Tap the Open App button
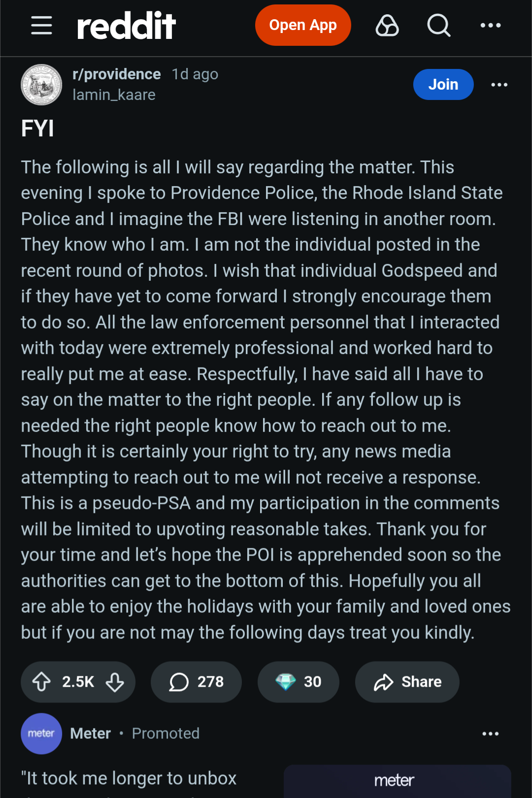The image size is (532, 798). click(x=302, y=25)
